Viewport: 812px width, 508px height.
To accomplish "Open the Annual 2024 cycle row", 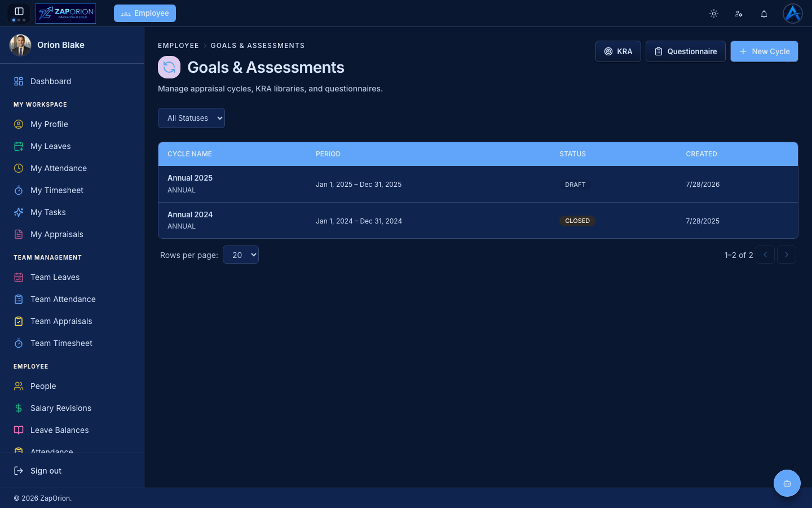I will [x=478, y=221].
